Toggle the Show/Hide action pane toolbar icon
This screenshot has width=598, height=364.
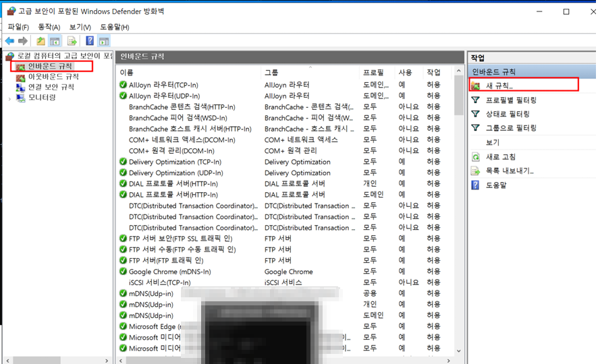tap(104, 40)
